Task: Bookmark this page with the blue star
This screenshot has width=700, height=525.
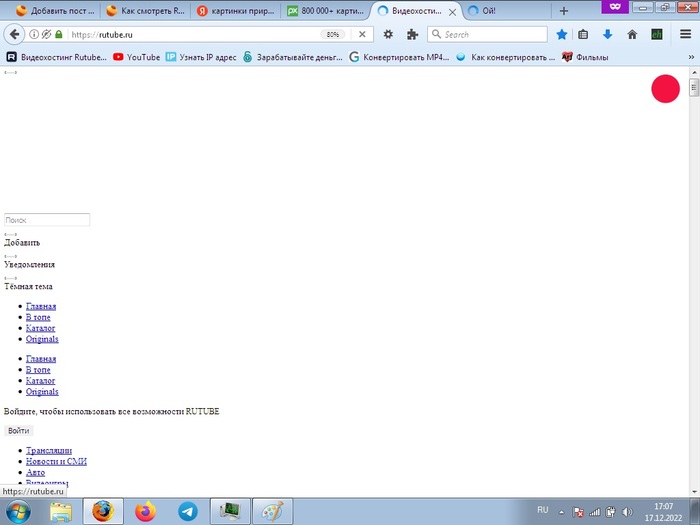Action: (562, 34)
